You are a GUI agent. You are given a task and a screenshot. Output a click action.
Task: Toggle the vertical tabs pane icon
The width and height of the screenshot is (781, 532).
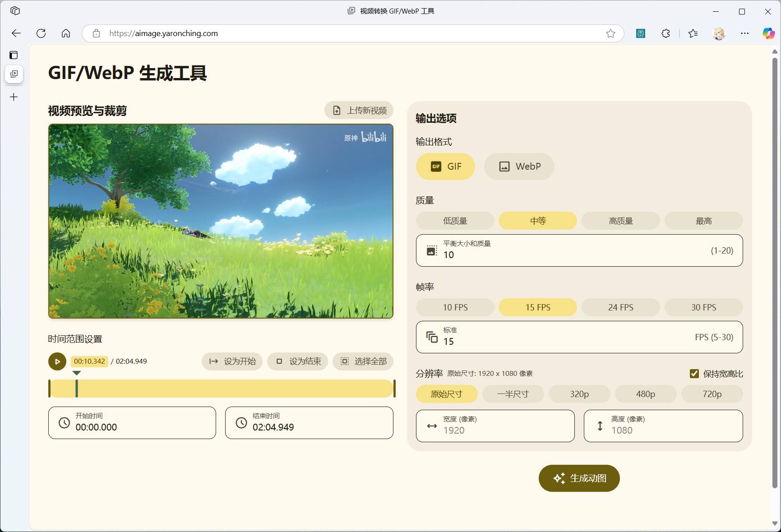[14, 55]
